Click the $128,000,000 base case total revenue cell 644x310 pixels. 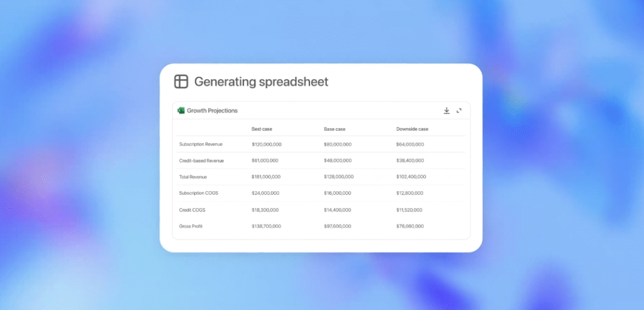click(339, 177)
